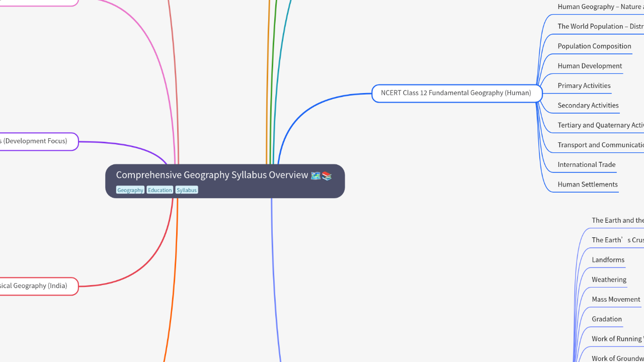This screenshot has width=644, height=362.
Task: Select the central Comprehensive Geography Syllabus Overview node
Action: point(225,181)
